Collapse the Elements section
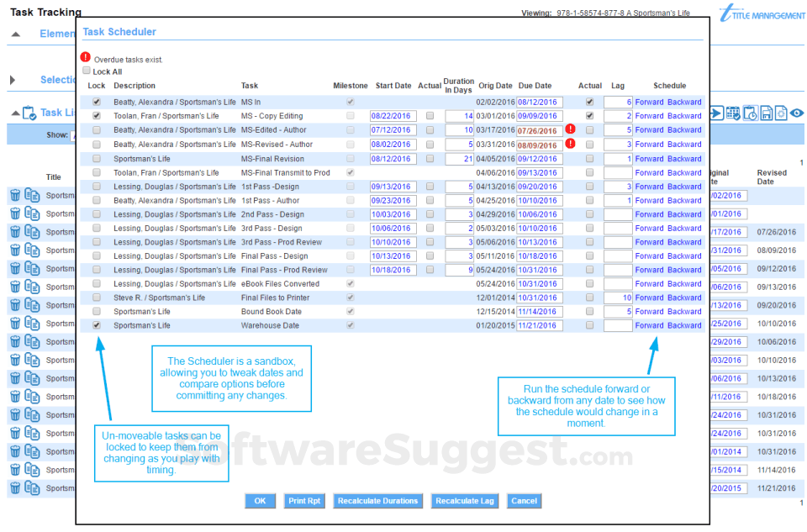Viewport: 807px width, 532px height. [x=18, y=34]
